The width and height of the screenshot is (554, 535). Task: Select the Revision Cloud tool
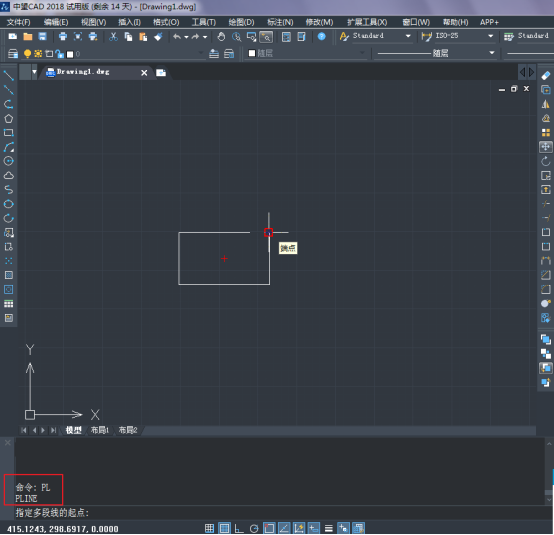(8, 175)
